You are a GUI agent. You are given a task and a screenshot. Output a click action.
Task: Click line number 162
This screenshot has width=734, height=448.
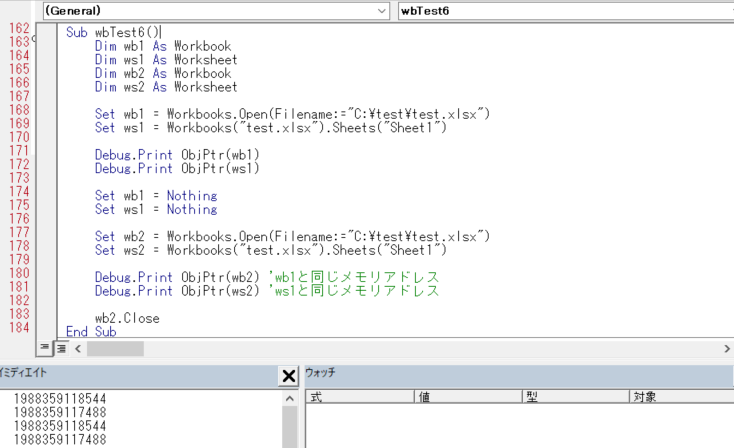point(19,28)
